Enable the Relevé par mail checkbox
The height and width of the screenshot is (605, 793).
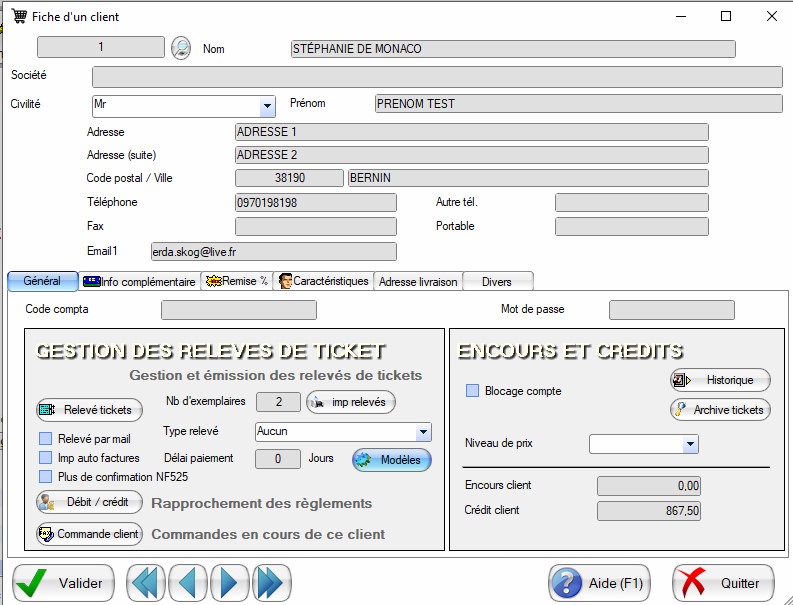click(45, 438)
